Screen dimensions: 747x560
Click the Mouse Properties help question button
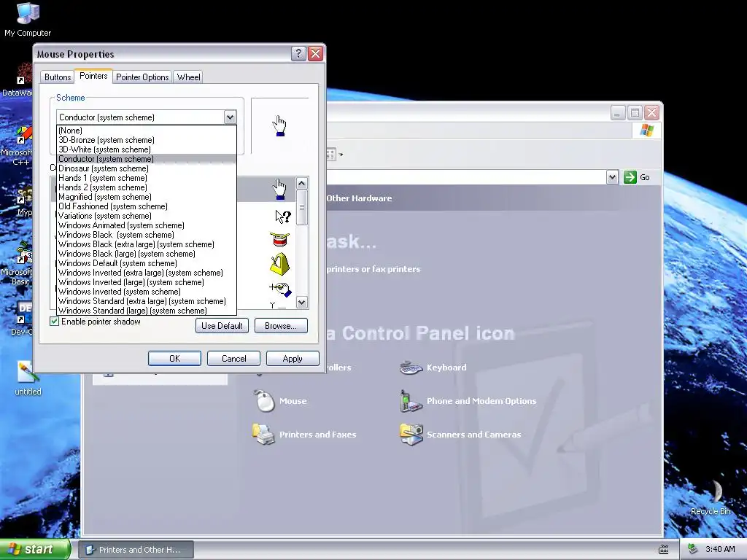coord(298,53)
